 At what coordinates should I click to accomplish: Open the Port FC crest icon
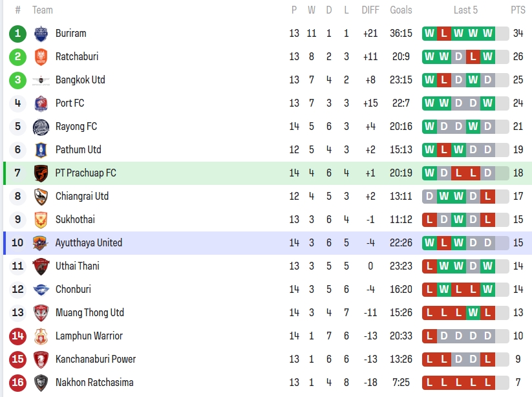tap(41, 103)
